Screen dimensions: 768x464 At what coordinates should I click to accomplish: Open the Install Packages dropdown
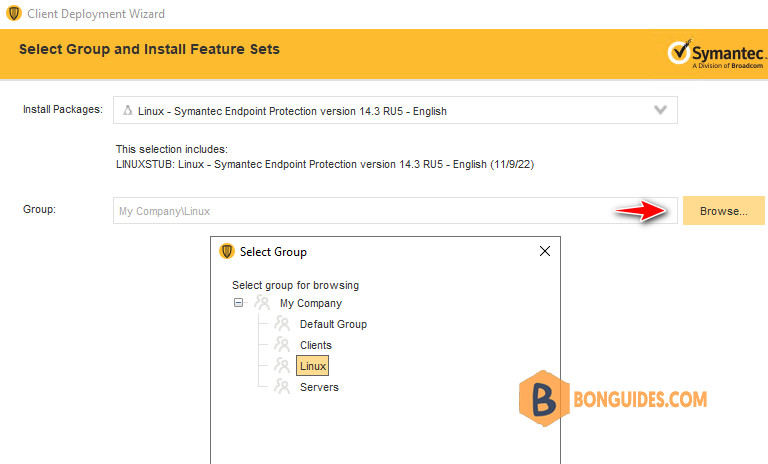pyautogui.click(x=395, y=110)
